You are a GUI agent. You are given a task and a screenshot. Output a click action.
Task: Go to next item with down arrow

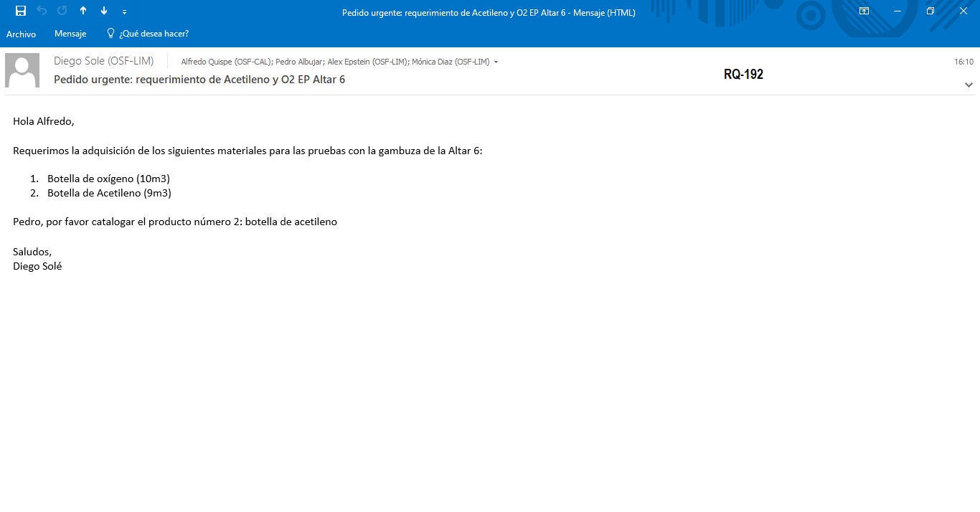coord(104,11)
